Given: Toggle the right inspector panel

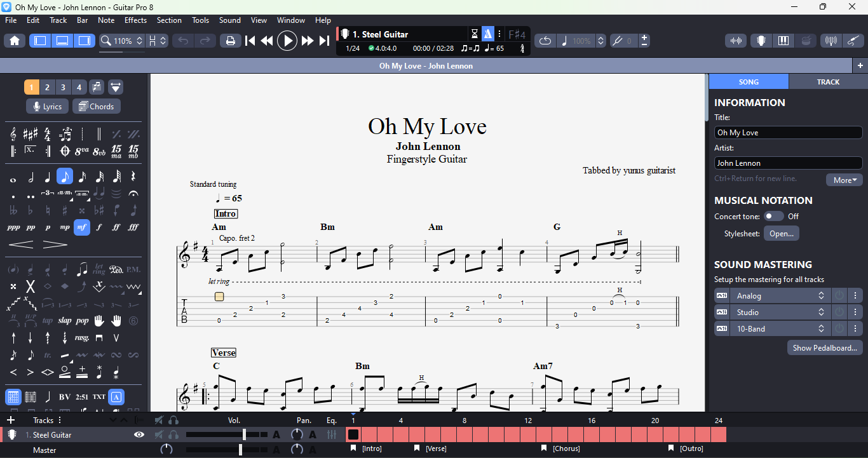Looking at the screenshot, I should click(x=84, y=41).
